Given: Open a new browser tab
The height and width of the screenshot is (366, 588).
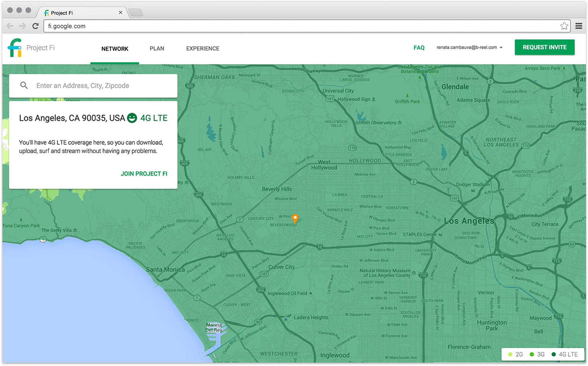Looking at the screenshot, I should (136, 13).
